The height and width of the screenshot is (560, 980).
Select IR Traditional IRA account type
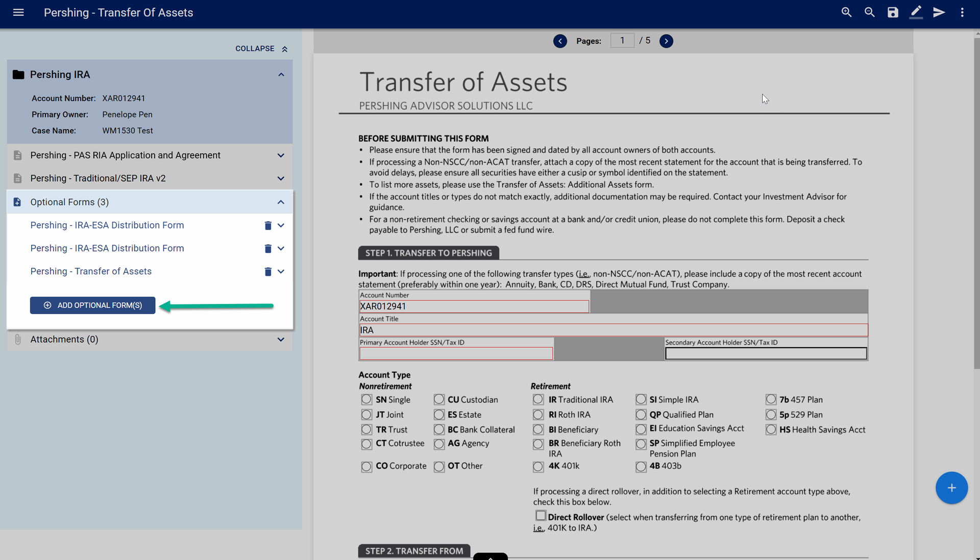[538, 399]
